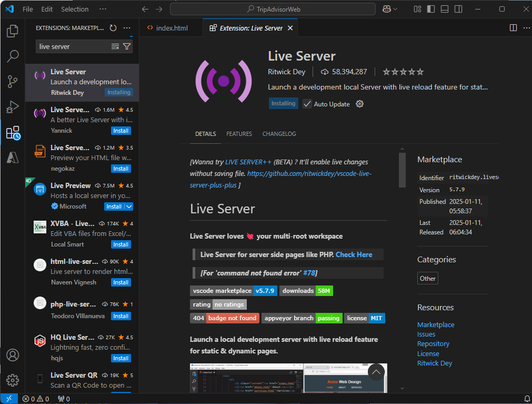Open the Run and Debug view icon

[x=13, y=107]
